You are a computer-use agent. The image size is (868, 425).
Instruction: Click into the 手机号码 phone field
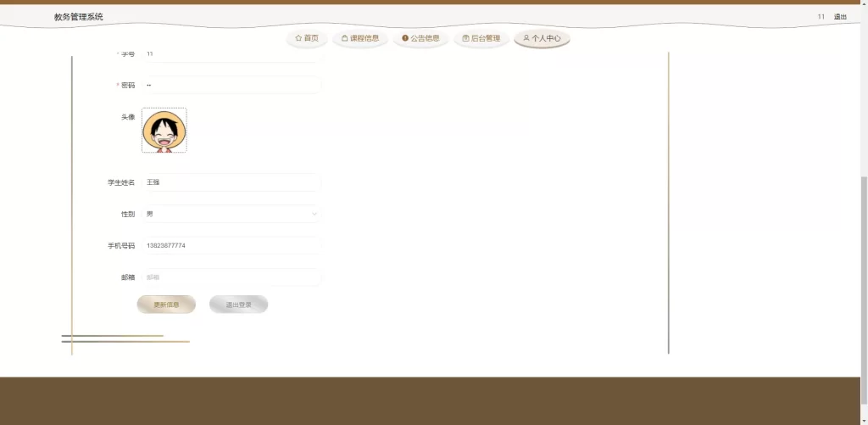coord(231,246)
